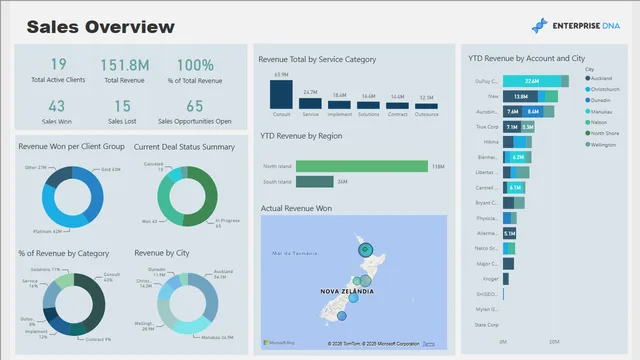Click the South Island revenue bar
The height and width of the screenshot is (360, 640).
[x=315, y=182]
